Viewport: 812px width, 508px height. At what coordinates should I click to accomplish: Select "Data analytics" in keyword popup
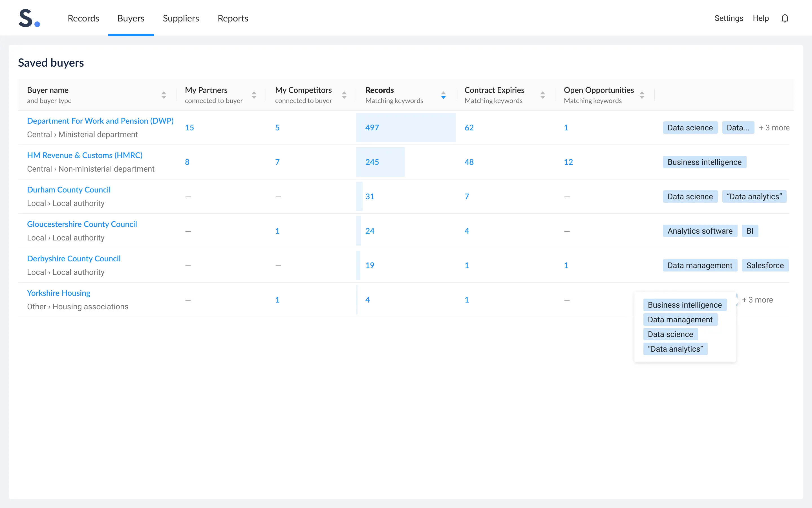click(676, 349)
